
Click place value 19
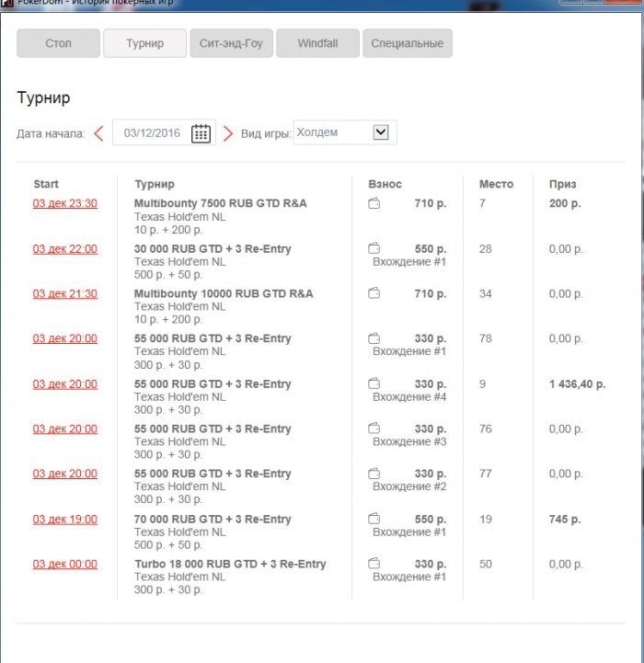486,519
